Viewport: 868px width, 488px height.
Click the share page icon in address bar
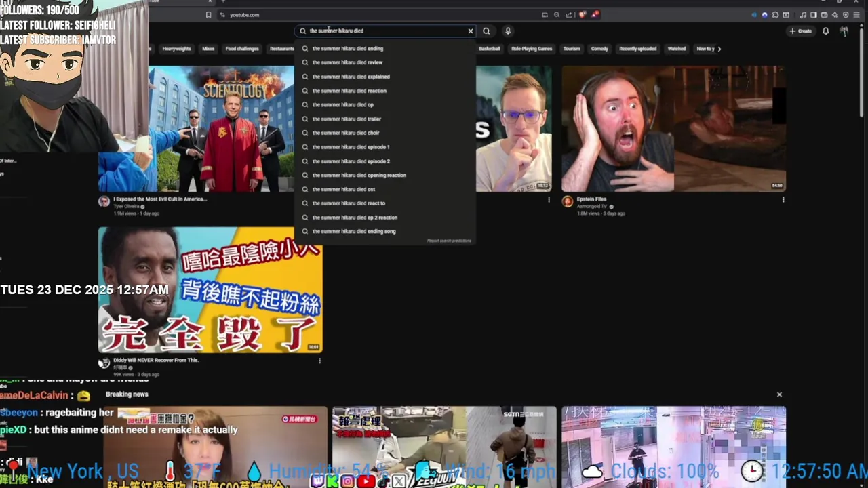pos(569,15)
